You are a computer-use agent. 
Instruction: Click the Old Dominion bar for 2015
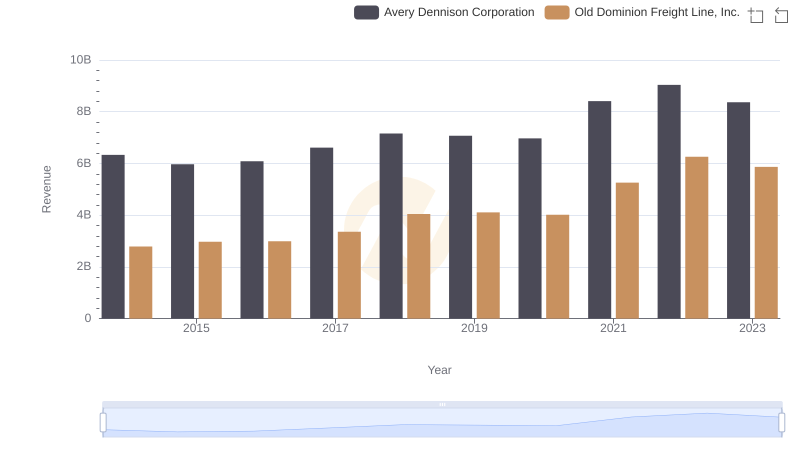(x=210, y=280)
